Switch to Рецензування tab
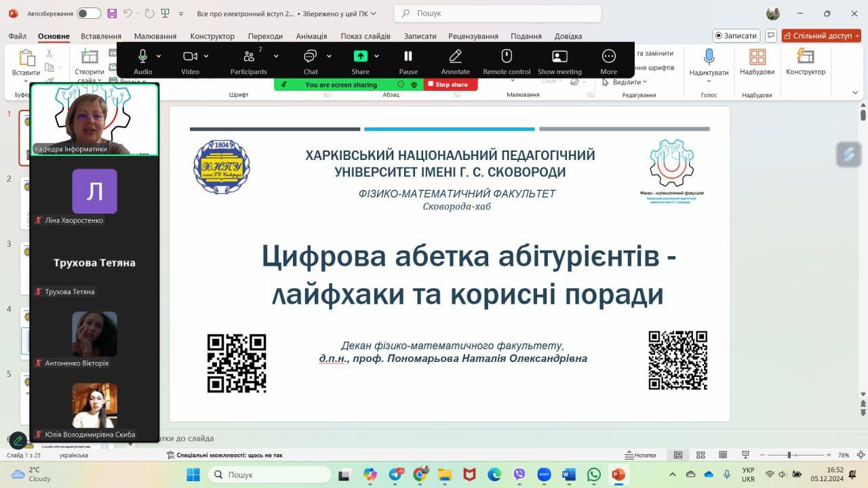Image resolution: width=868 pixels, height=488 pixels. coord(473,36)
